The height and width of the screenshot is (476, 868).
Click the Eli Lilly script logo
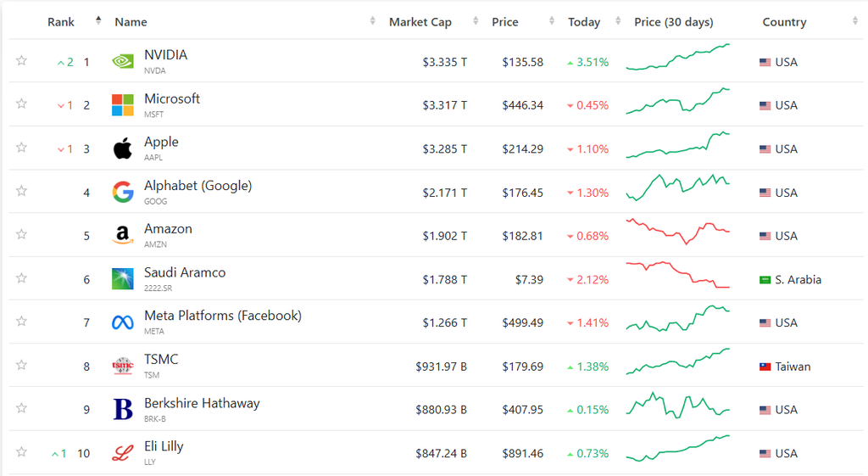122,453
